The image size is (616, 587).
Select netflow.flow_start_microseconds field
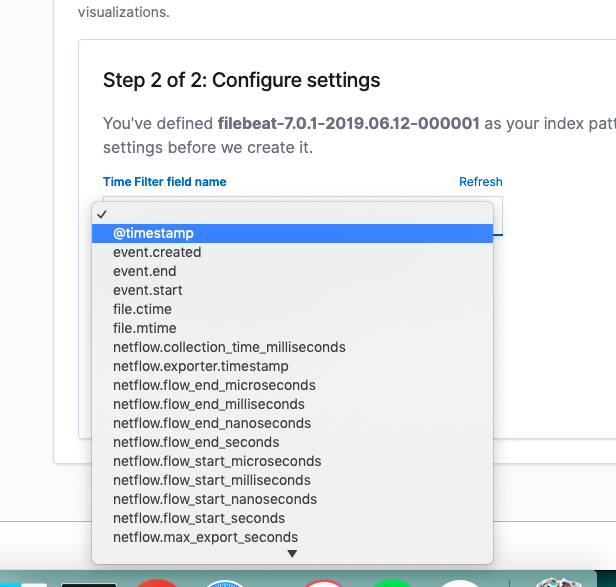point(292,461)
